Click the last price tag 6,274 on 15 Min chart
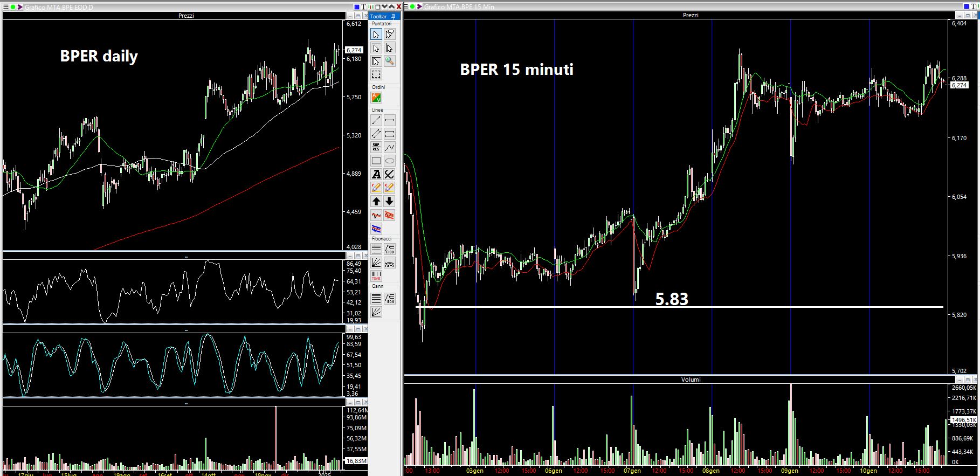Screen dimensions: 980x476 click(x=960, y=85)
